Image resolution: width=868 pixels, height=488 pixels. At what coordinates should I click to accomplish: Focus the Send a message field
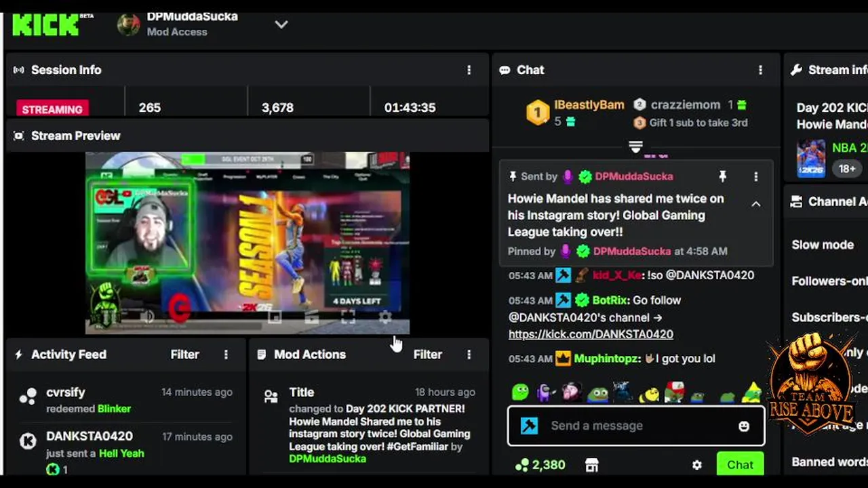(636, 426)
